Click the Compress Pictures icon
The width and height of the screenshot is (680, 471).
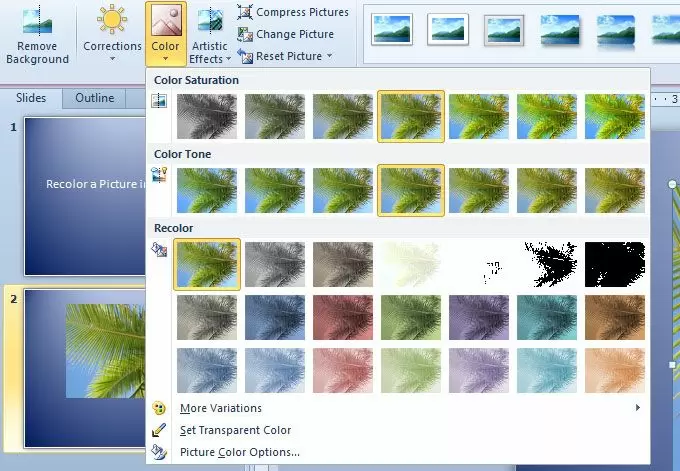(245, 13)
